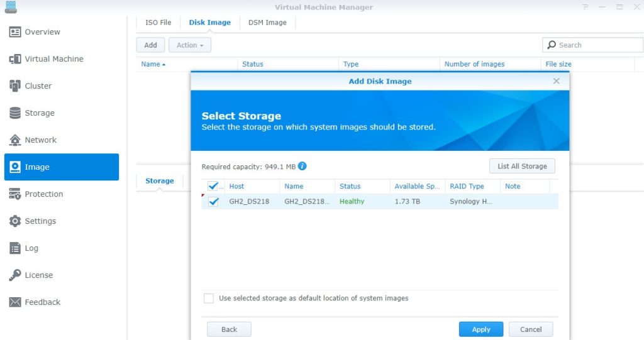Open the Virtual Machine section
Screen dimensions: 644x340
click(54, 59)
